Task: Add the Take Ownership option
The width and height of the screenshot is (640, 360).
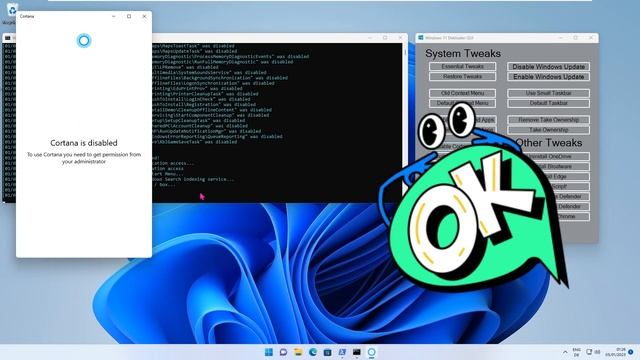Action: (549, 130)
